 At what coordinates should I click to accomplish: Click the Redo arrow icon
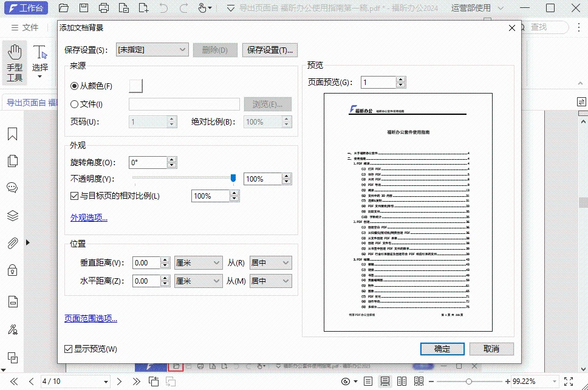(183, 8)
